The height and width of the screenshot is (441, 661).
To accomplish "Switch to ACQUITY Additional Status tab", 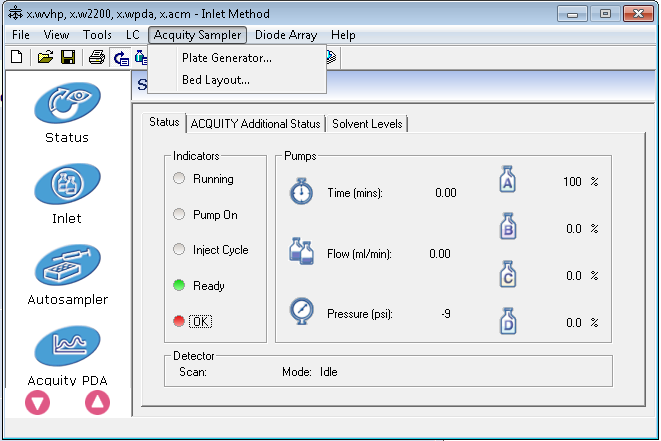I will [255, 124].
